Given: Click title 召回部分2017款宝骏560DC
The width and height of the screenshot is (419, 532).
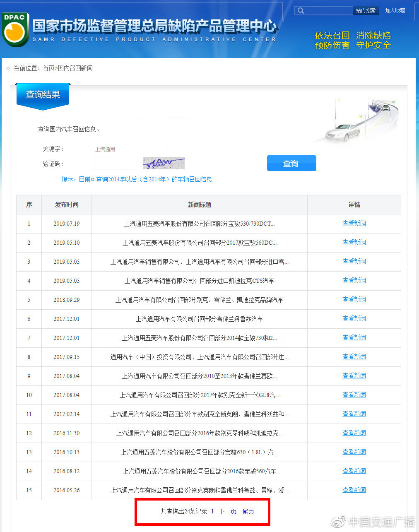Looking at the screenshot, I should click(199, 243).
